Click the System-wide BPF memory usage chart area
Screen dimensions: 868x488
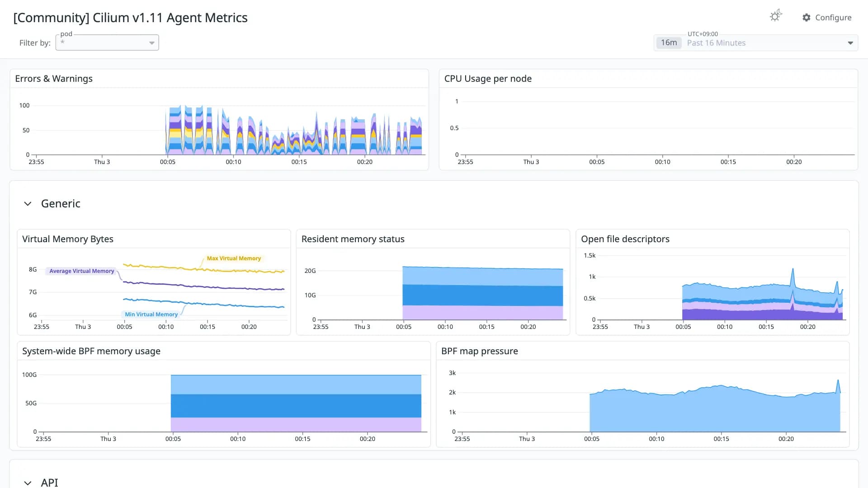tap(296, 403)
